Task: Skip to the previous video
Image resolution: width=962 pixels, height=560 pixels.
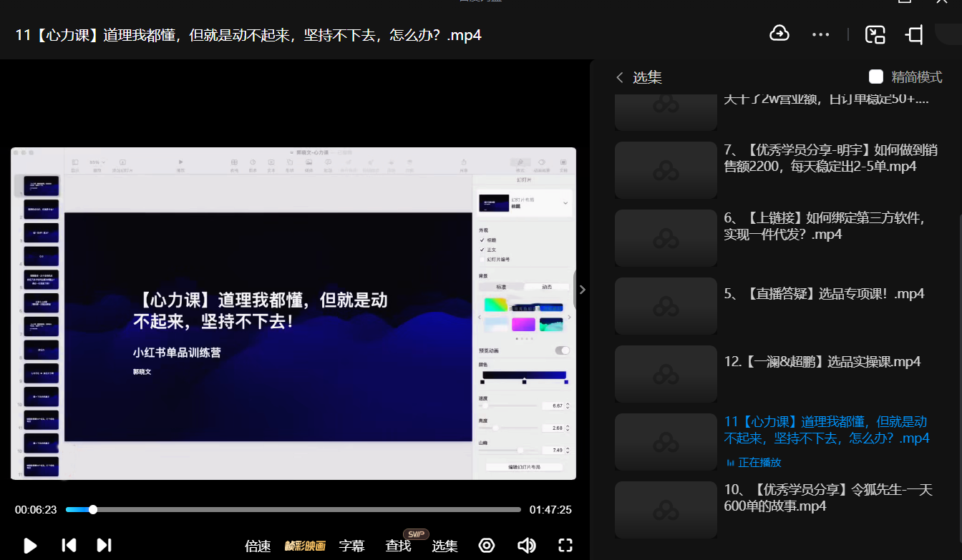Action: (69, 546)
